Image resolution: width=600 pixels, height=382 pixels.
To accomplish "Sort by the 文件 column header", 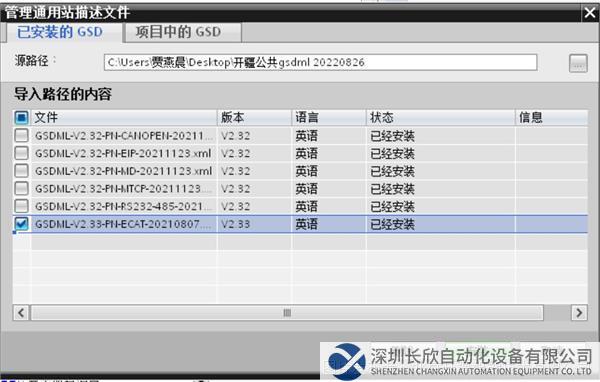I will [x=123, y=117].
